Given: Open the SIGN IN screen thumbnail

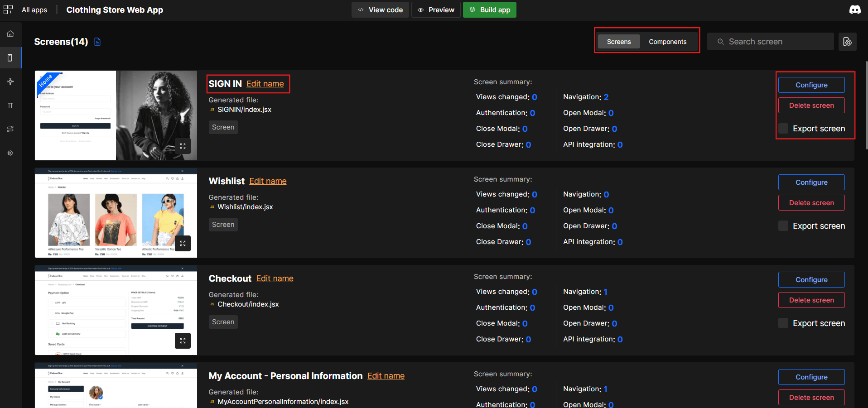Looking at the screenshot, I should [116, 115].
